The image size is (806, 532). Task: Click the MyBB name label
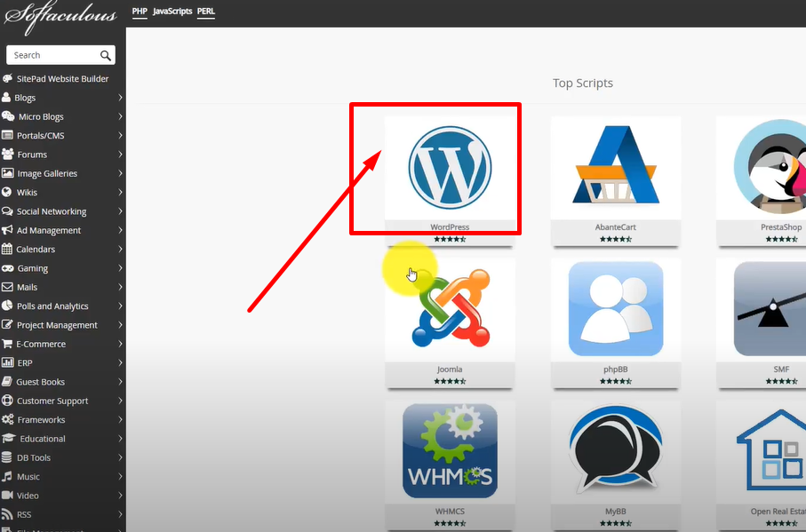tap(615, 512)
